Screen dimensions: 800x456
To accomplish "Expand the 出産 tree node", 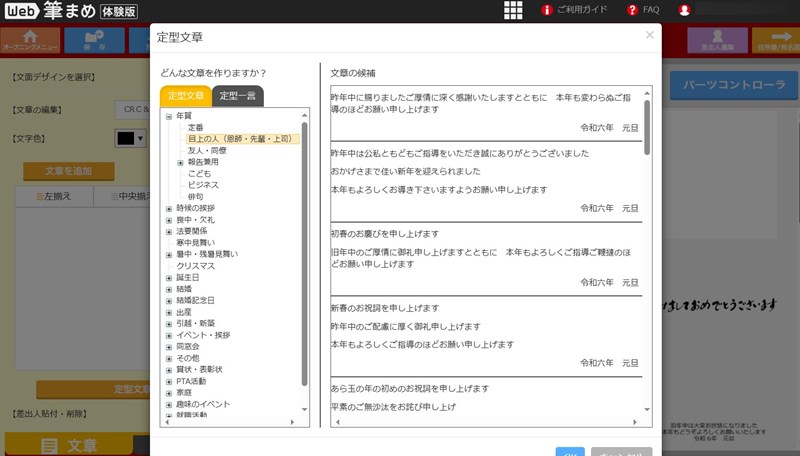I will click(169, 312).
